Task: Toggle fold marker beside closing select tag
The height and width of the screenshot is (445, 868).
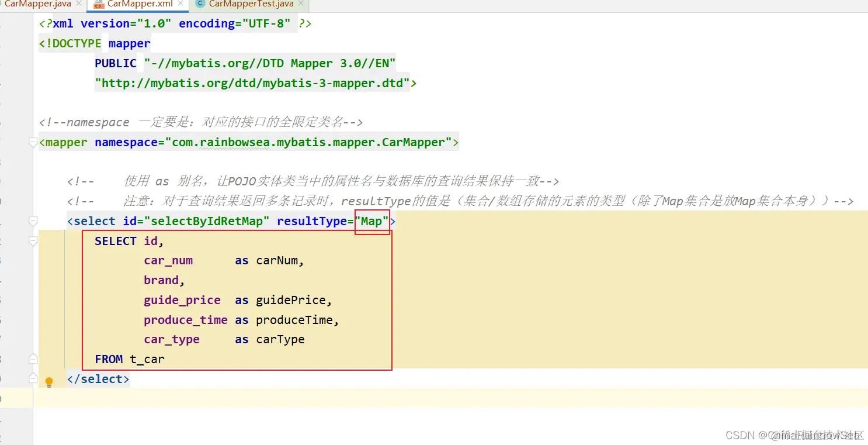Action: pyautogui.click(x=33, y=378)
